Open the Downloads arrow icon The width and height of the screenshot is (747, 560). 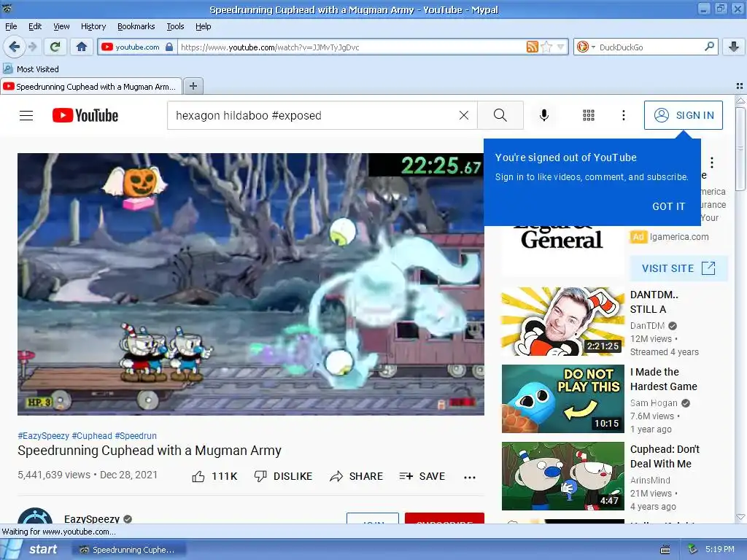pyautogui.click(x=734, y=47)
